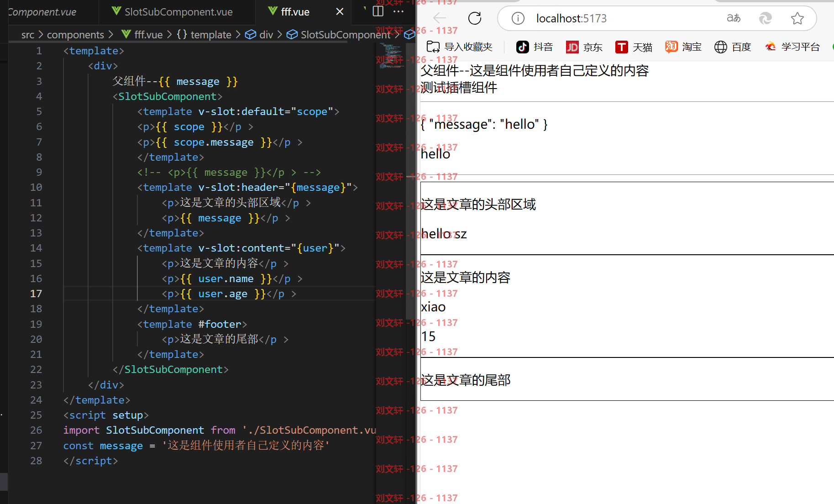Open the 百度 bookmark
The width and height of the screenshot is (834, 504).
(733, 47)
